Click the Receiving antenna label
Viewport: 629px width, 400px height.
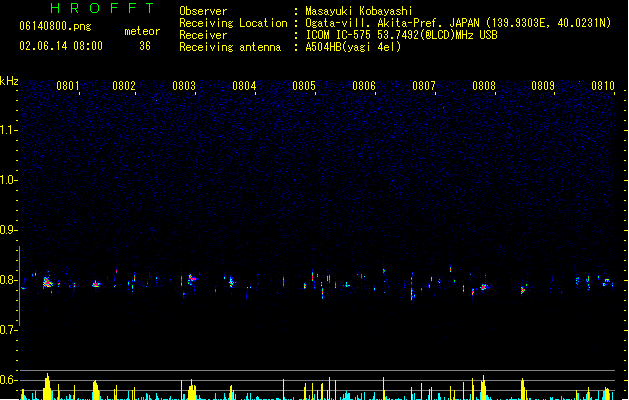[230, 47]
